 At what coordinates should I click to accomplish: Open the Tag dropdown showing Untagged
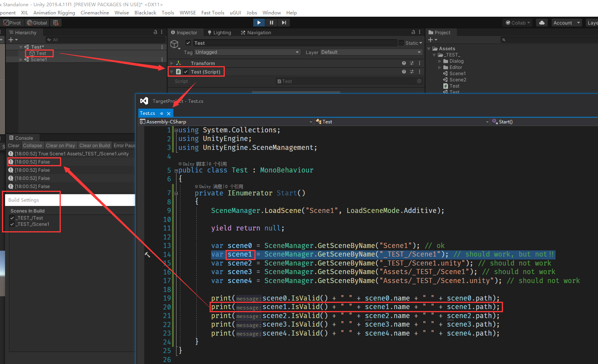(x=247, y=52)
